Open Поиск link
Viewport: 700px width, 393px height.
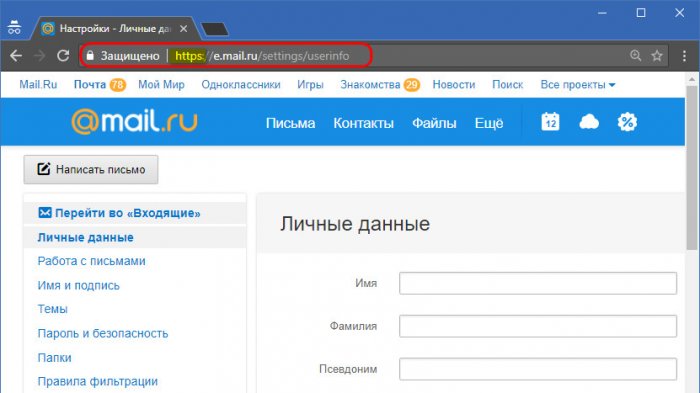click(507, 84)
